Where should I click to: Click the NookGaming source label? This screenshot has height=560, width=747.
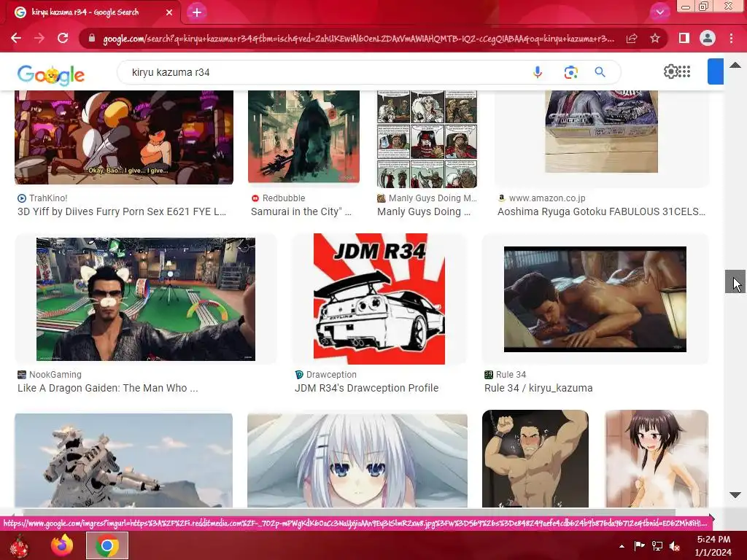click(x=55, y=375)
